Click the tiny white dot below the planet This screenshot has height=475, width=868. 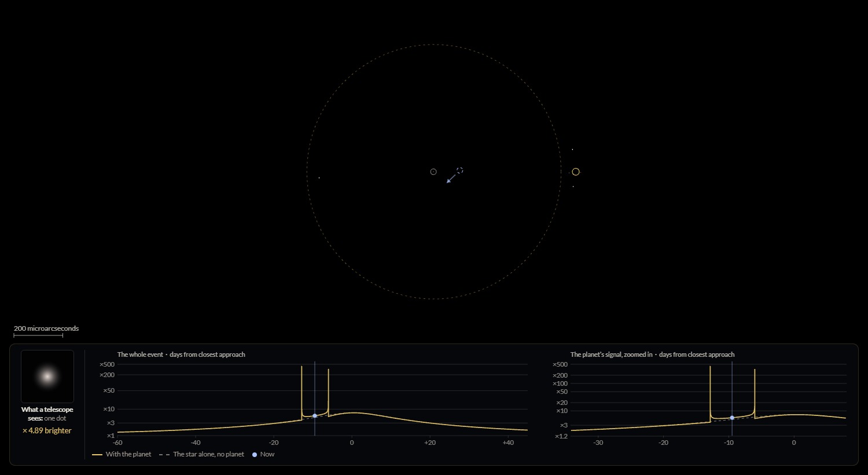(573, 186)
